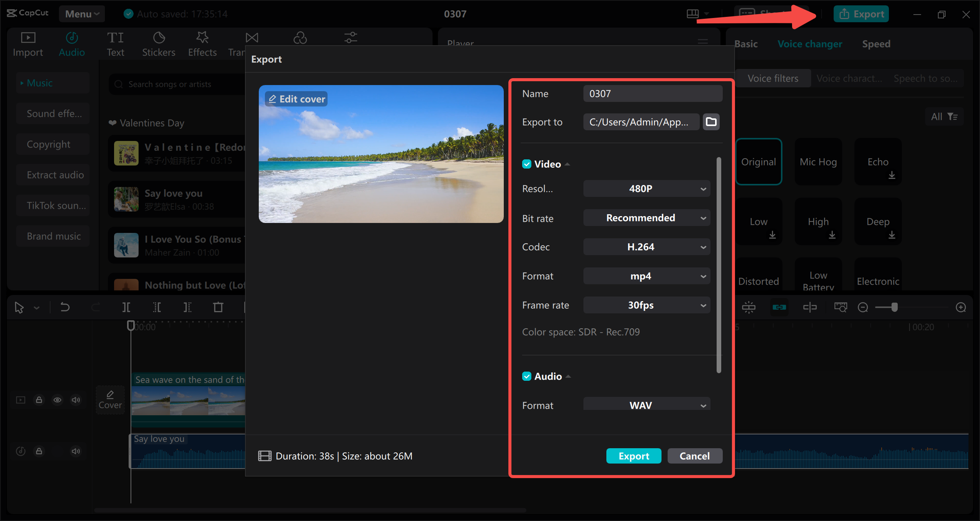
Task: Open the Menu in the top bar
Action: click(82, 14)
